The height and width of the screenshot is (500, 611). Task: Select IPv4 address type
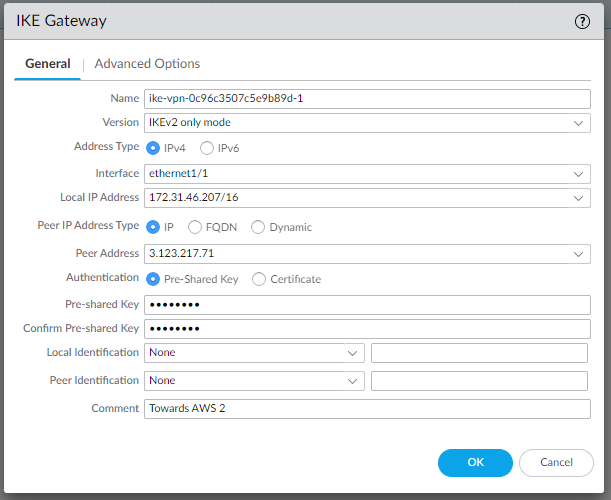154,148
